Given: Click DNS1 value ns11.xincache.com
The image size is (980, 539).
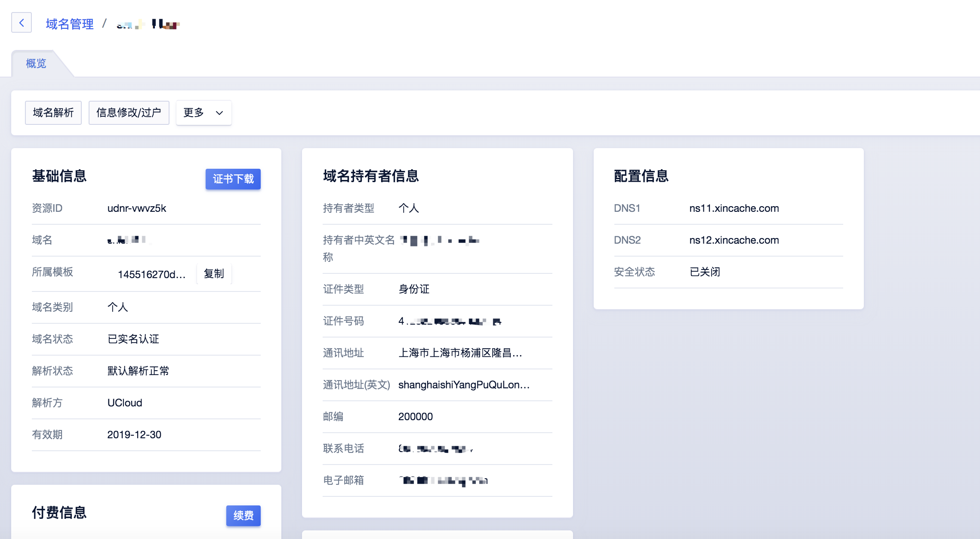Looking at the screenshot, I should (734, 208).
